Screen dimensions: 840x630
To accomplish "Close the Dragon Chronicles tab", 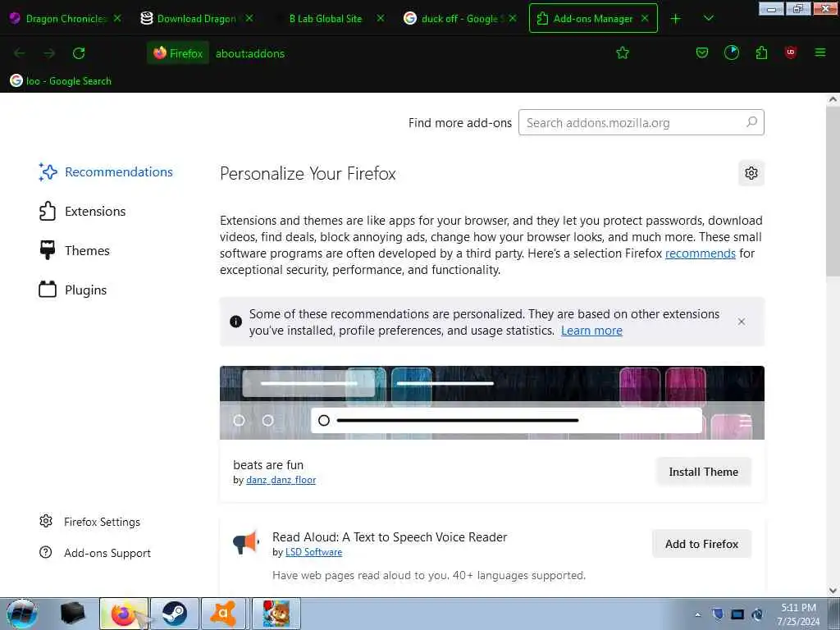I will [117, 18].
